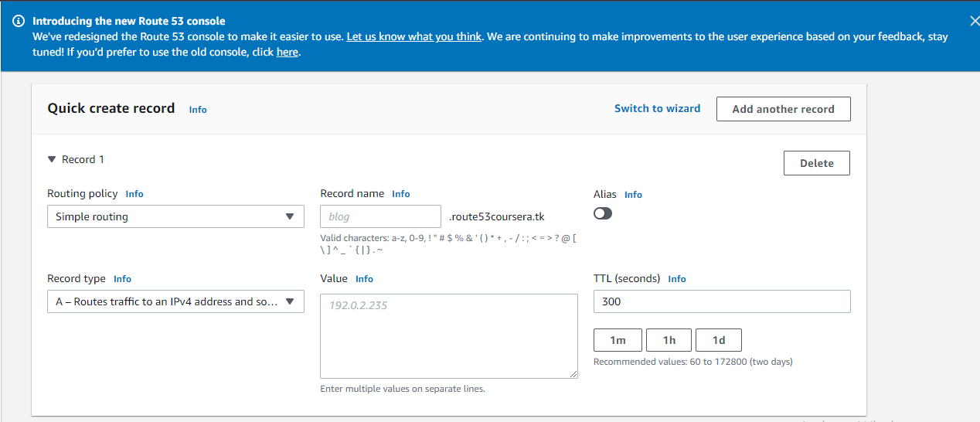Click the TTL seconds input field
Viewport: 980px width, 422px height.
click(721, 301)
